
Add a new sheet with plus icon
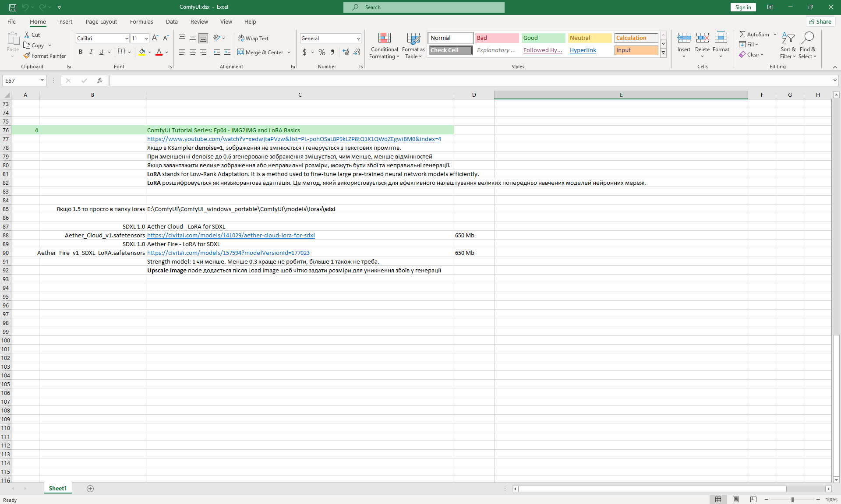[x=90, y=489]
